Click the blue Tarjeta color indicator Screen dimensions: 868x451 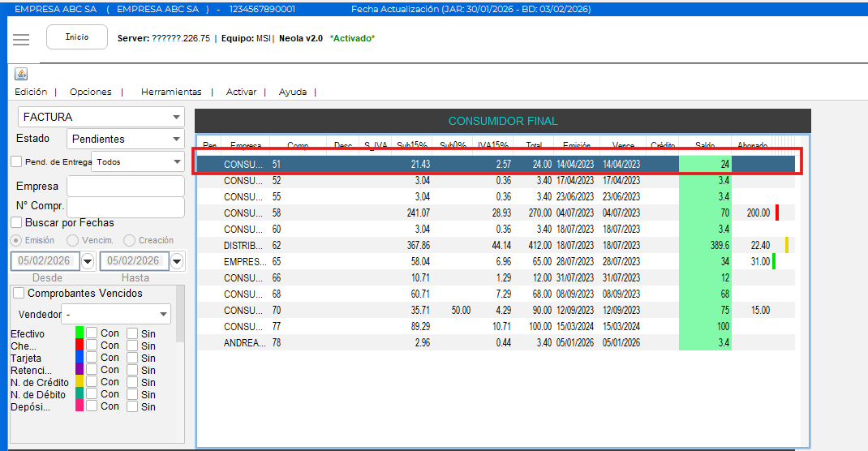(x=79, y=358)
